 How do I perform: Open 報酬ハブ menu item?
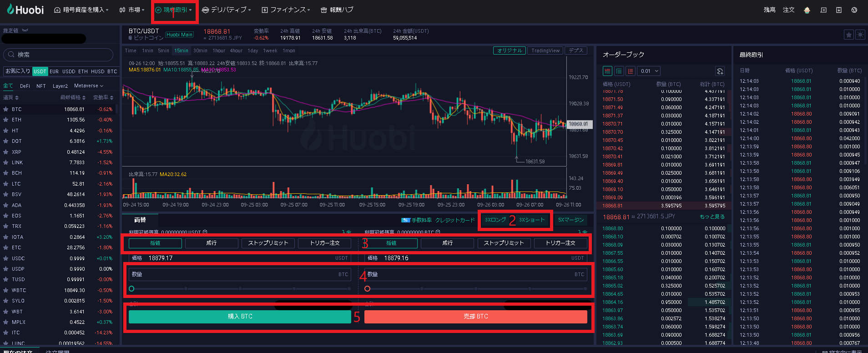coord(337,10)
